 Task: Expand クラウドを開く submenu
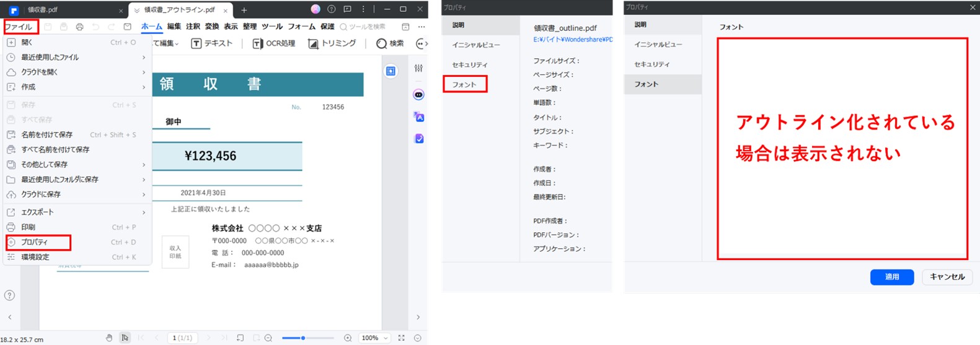pos(77,72)
